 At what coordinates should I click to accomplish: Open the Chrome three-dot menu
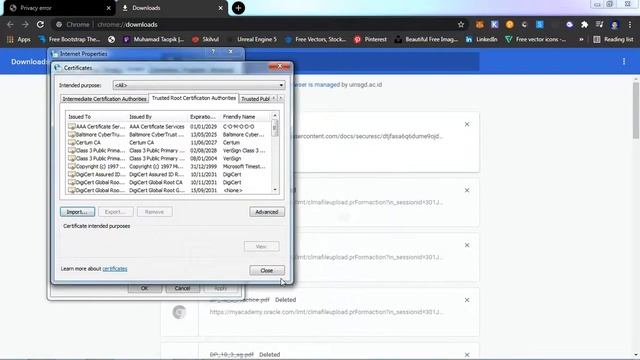(x=630, y=24)
